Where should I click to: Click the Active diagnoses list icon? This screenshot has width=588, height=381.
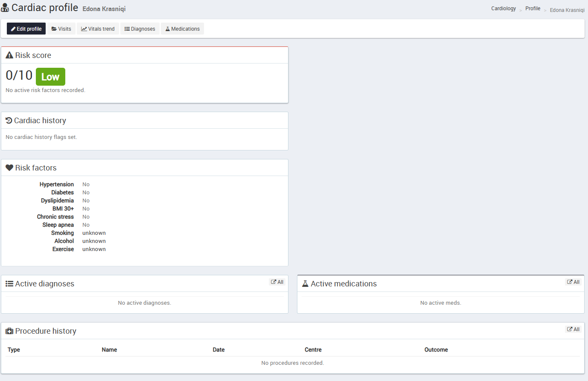pos(9,284)
